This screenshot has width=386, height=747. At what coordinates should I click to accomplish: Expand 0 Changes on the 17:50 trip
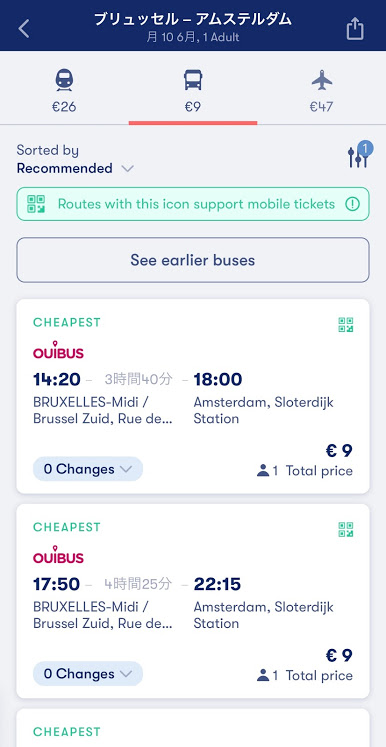[88, 674]
